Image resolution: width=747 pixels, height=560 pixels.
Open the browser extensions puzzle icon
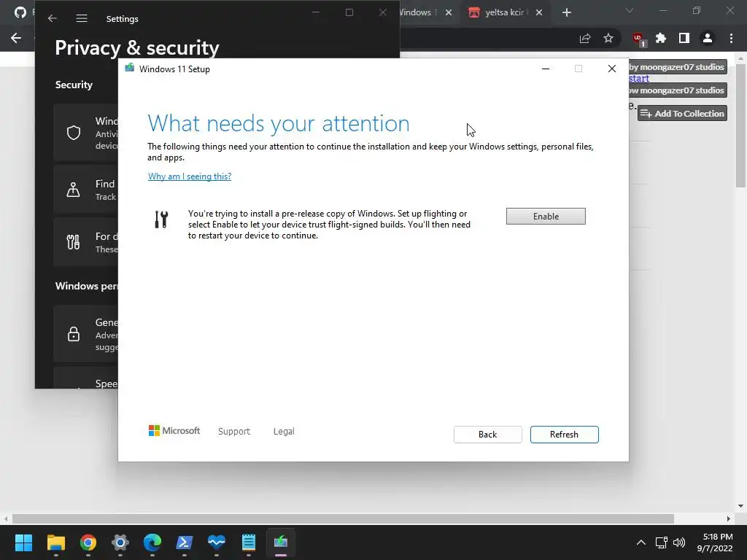[661, 38]
